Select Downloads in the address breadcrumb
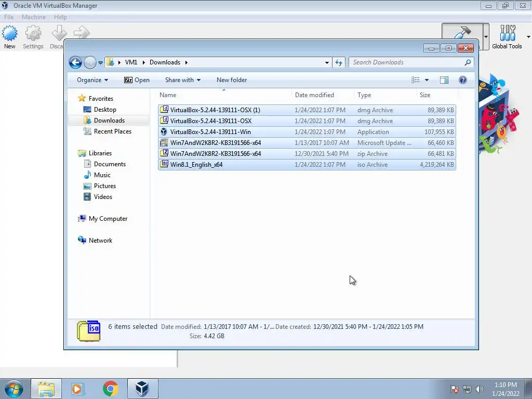This screenshot has height=399, width=532. (165, 62)
